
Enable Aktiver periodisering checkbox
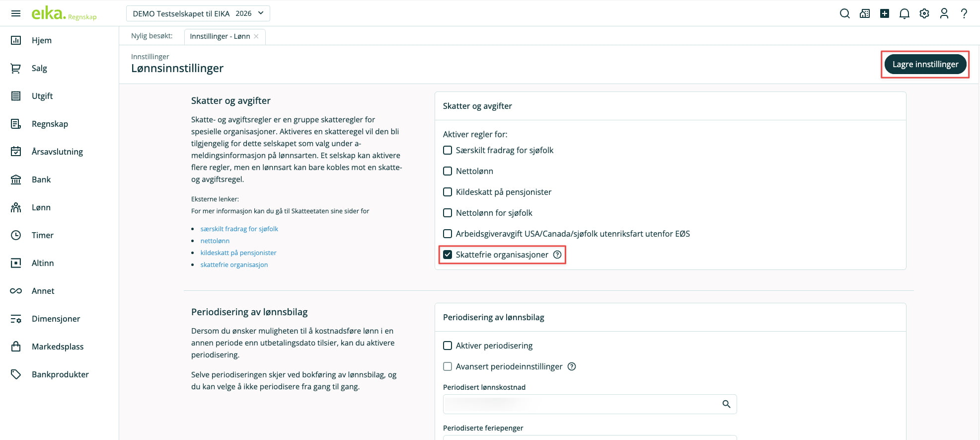coord(448,346)
